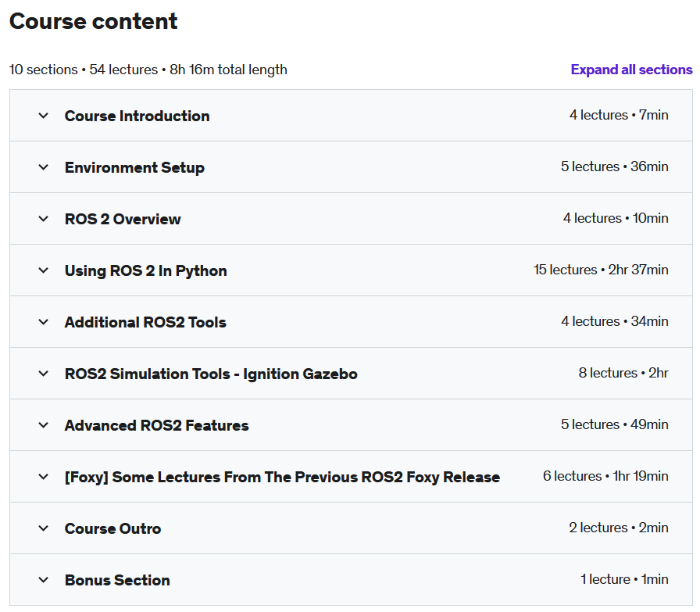Expand the [Foxy] lectures section chevron
The width and height of the screenshot is (700, 612).
point(43,477)
